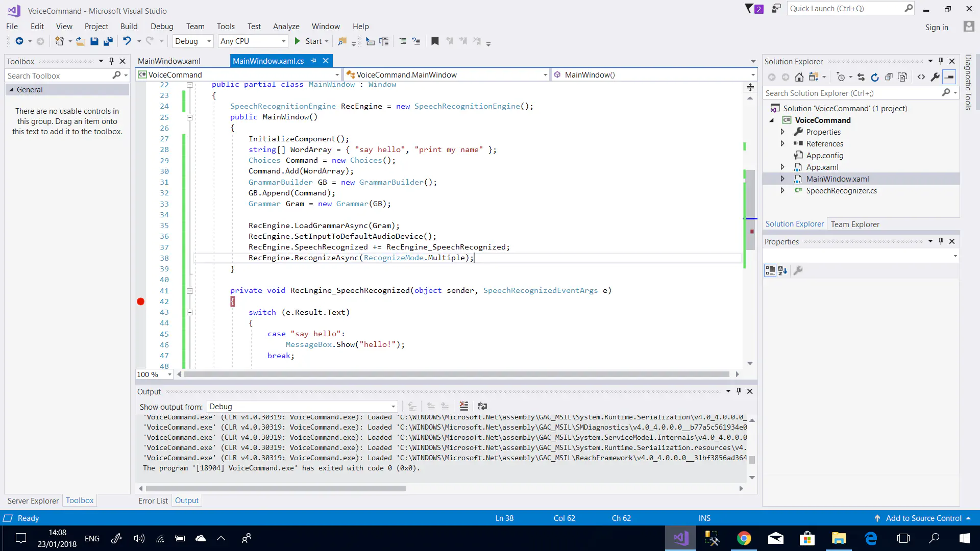Image resolution: width=980 pixels, height=551 pixels.
Task: Open the Analyze menu
Action: [286, 27]
